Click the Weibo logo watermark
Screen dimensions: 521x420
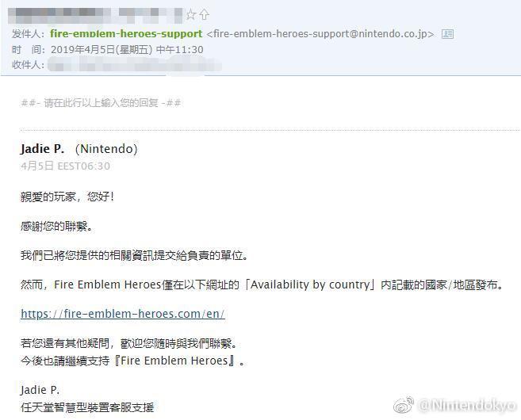pos(404,404)
